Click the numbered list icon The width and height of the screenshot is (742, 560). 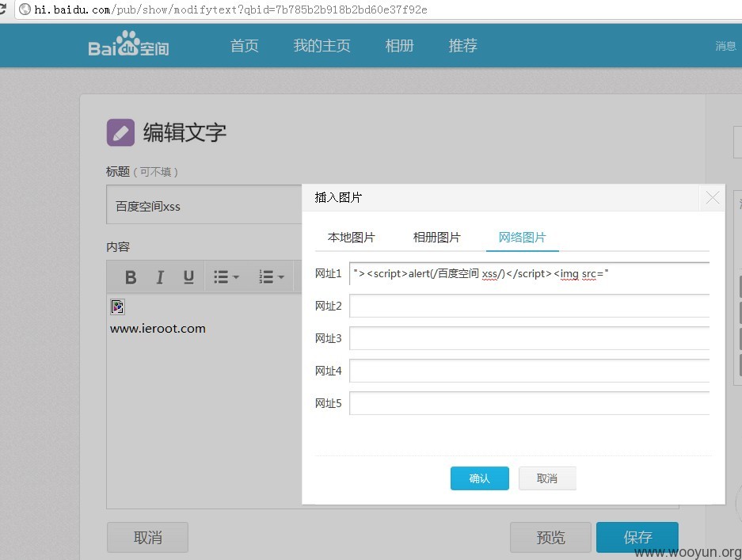click(266, 277)
